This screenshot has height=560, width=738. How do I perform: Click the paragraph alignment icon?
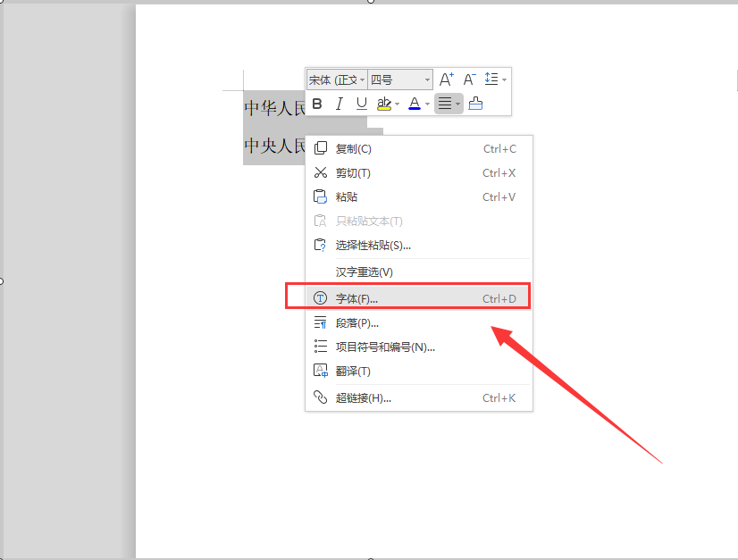pyautogui.click(x=445, y=104)
